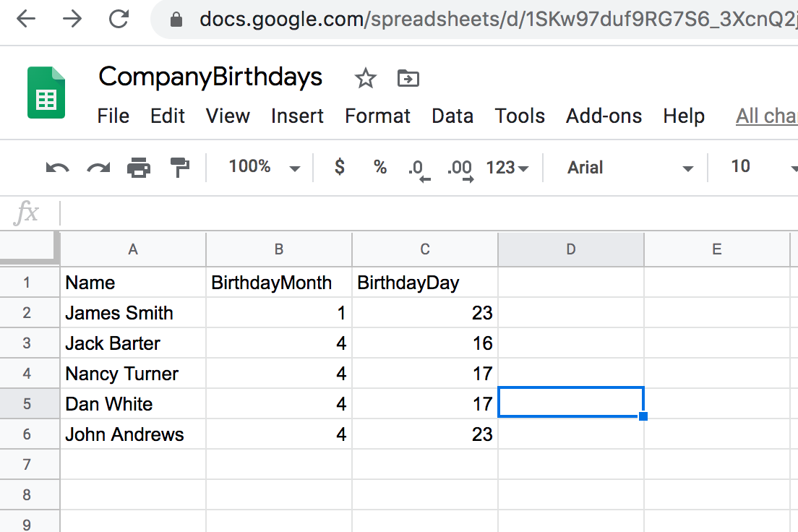The height and width of the screenshot is (532, 798).
Task: Select column A header
Action: pyautogui.click(x=133, y=249)
